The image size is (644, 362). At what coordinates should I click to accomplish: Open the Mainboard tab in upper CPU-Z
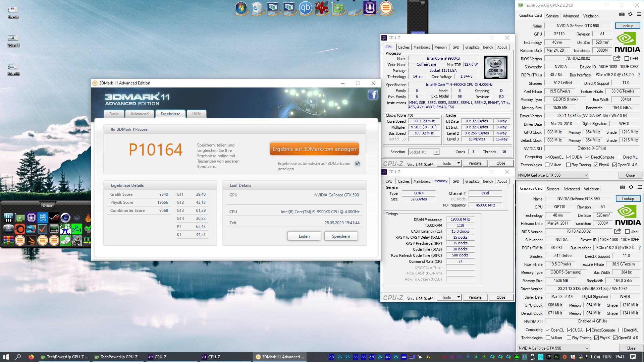(x=422, y=47)
